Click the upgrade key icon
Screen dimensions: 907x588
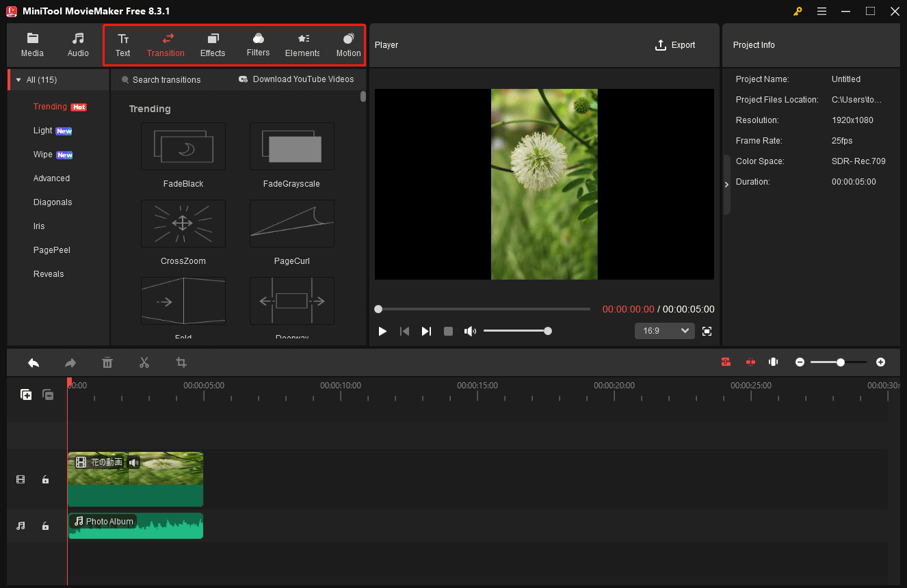click(x=798, y=11)
